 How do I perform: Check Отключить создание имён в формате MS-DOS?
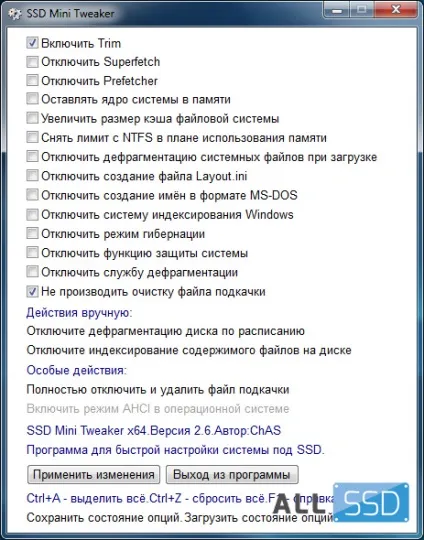(32, 195)
